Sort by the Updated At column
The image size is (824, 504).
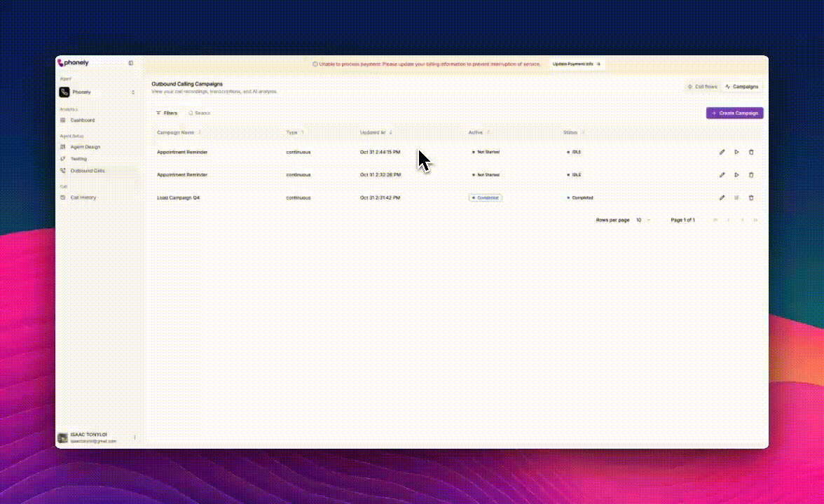coord(376,132)
